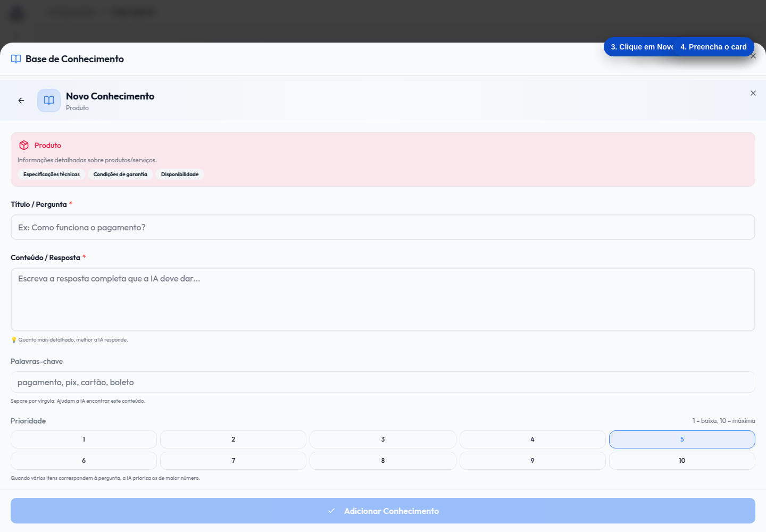
Task: Click the Base de Conhecimento book icon
Action: pyautogui.click(x=16, y=59)
